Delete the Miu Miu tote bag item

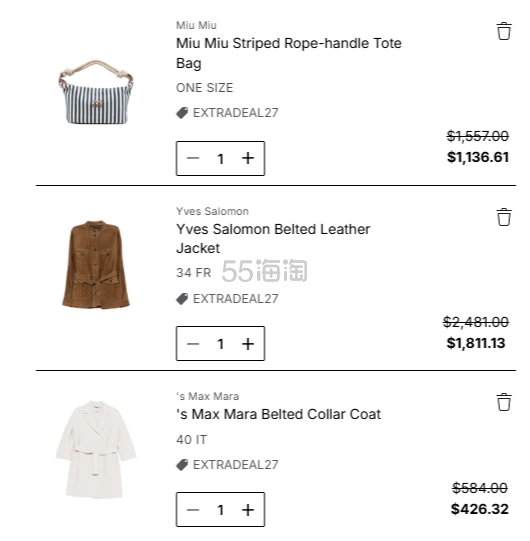[504, 31]
